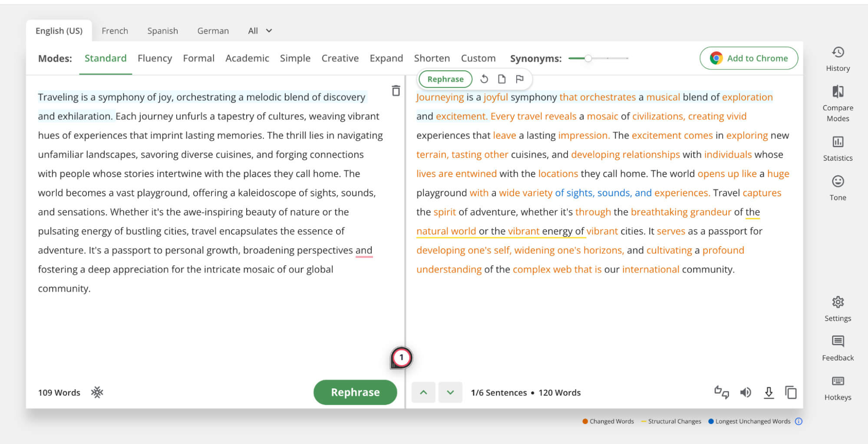Open the Feedback panel

[838, 348]
